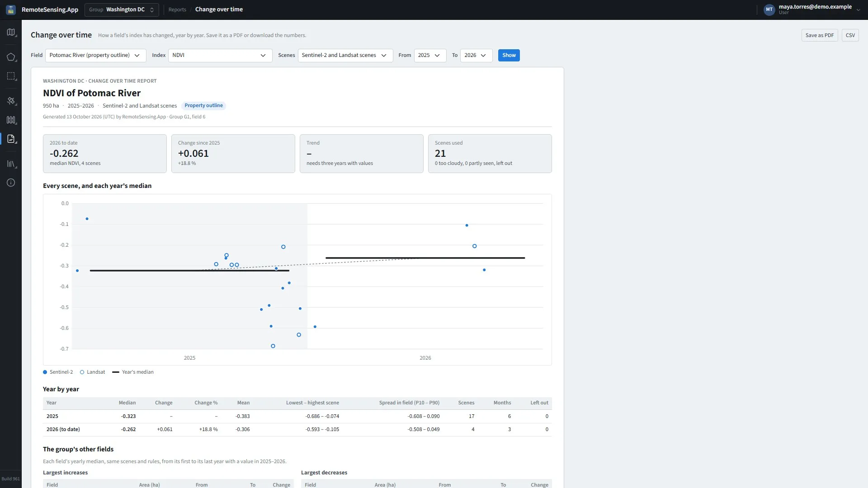Click the '2026 to date' summary card
Image resolution: width=868 pixels, height=488 pixels.
click(104, 154)
